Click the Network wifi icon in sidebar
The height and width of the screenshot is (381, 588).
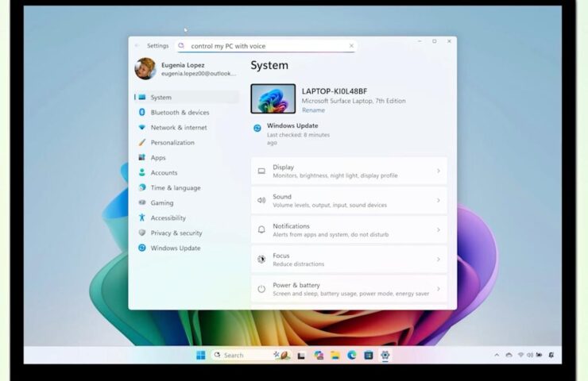pyautogui.click(x=141, y=127)
